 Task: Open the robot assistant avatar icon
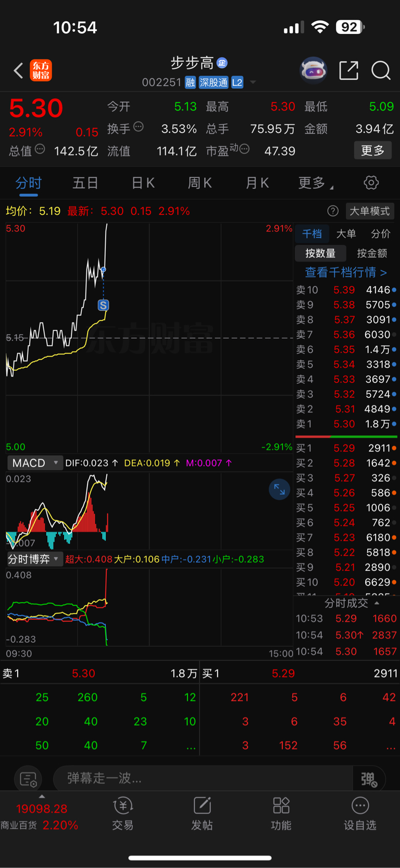(313, 70)
